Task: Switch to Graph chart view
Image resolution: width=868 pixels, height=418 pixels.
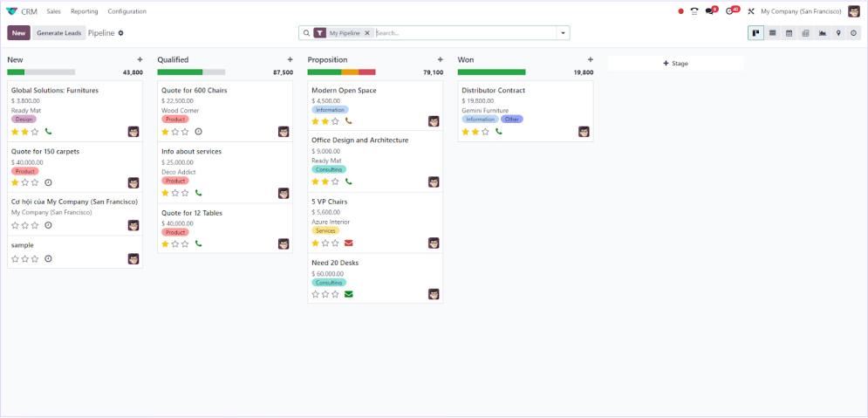Action: [823, 33]
